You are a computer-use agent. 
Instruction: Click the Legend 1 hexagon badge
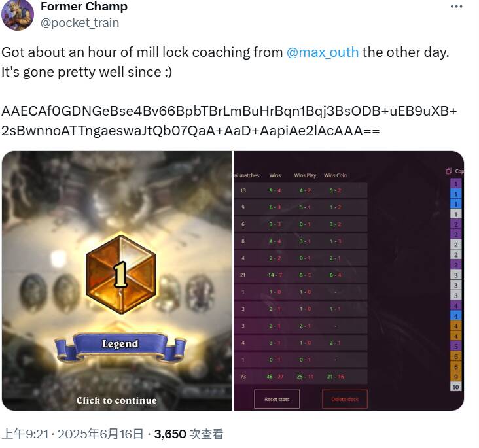coord(121,275)
